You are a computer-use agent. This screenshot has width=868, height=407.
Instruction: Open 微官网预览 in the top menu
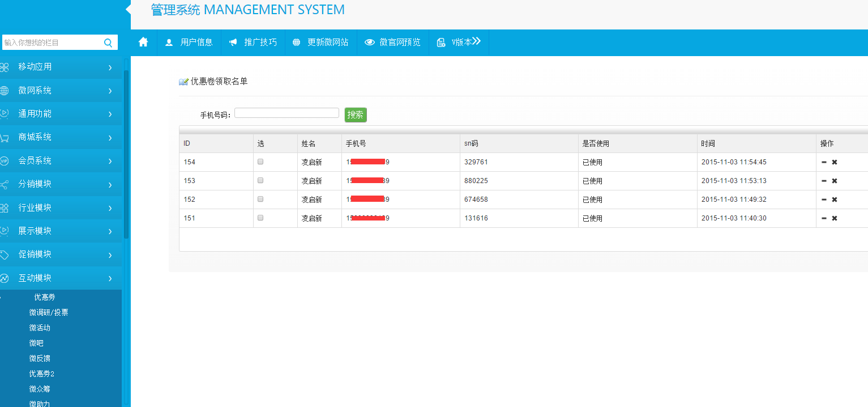(x=393, y=43)
